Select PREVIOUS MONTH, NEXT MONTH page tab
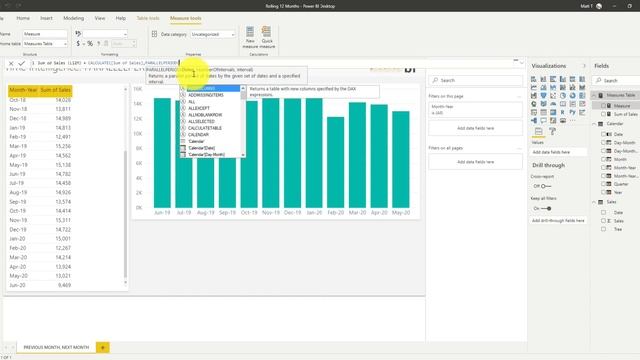Image resolution: width=640 pixels, height=360 pixels. 56,347
